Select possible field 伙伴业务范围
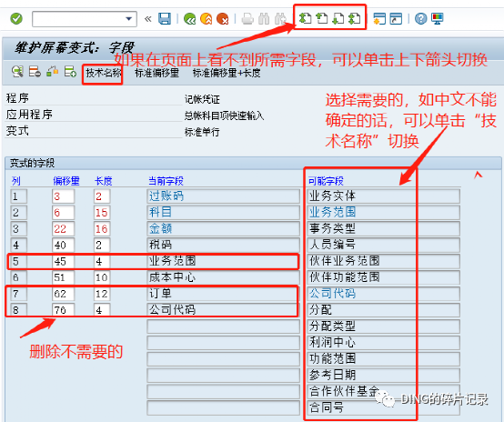504x422 pixels. click(x=384, y=261)
